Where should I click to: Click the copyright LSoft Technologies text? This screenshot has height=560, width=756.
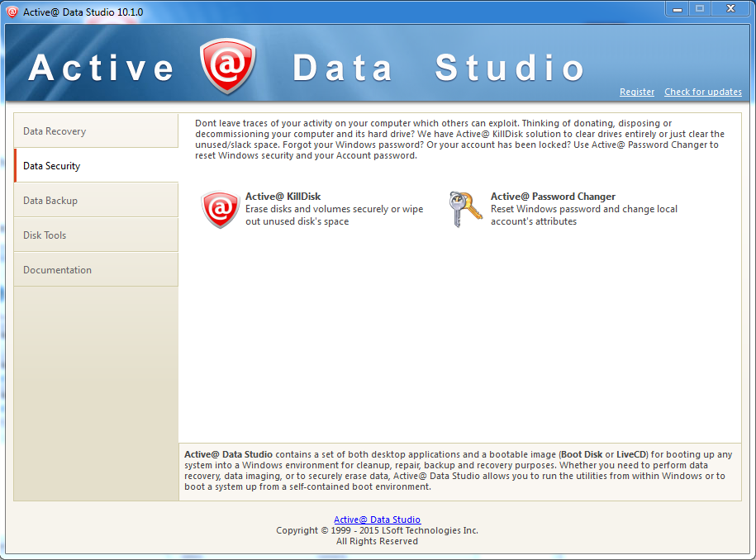tap(377, 530)
